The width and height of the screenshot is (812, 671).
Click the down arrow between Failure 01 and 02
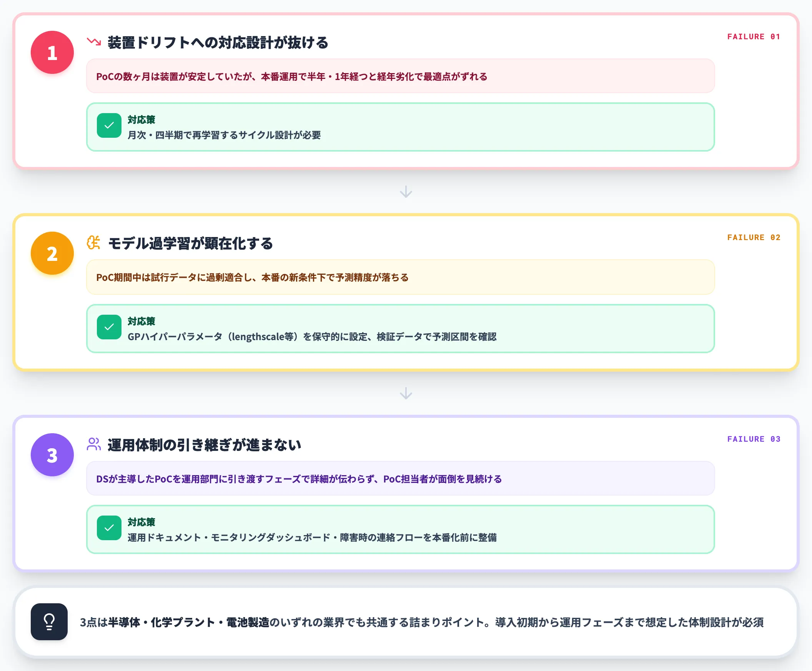(406, 192)
